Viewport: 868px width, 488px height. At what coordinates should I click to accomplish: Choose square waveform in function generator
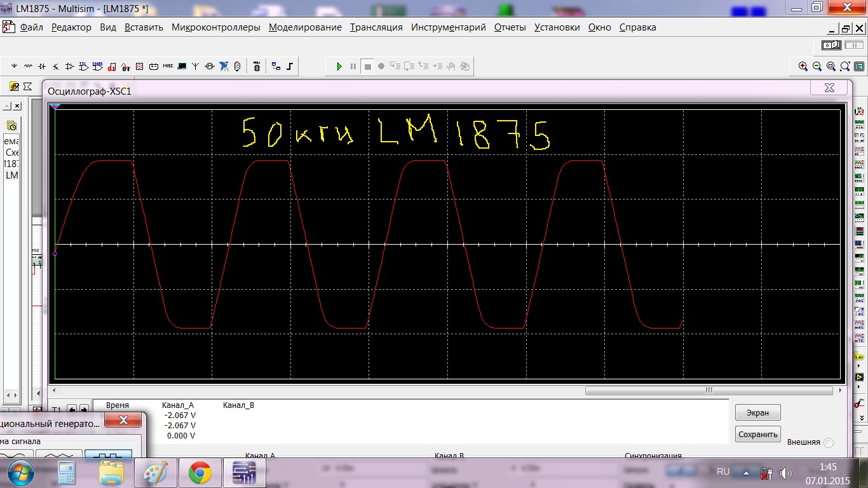[x=108, y=455]
